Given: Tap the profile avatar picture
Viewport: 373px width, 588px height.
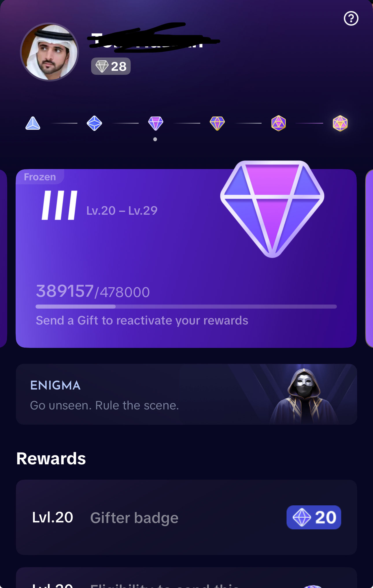Looking at the screenshot, I should coord(49,52).
